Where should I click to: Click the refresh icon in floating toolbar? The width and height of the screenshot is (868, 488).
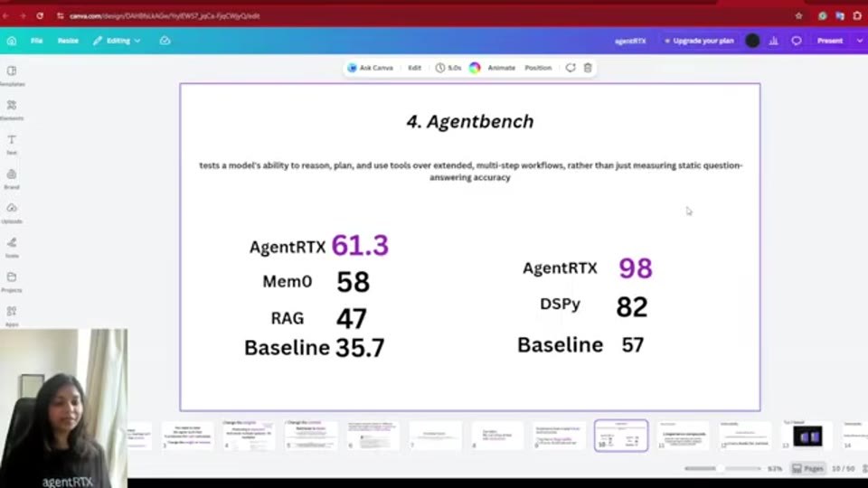[571, 68]
